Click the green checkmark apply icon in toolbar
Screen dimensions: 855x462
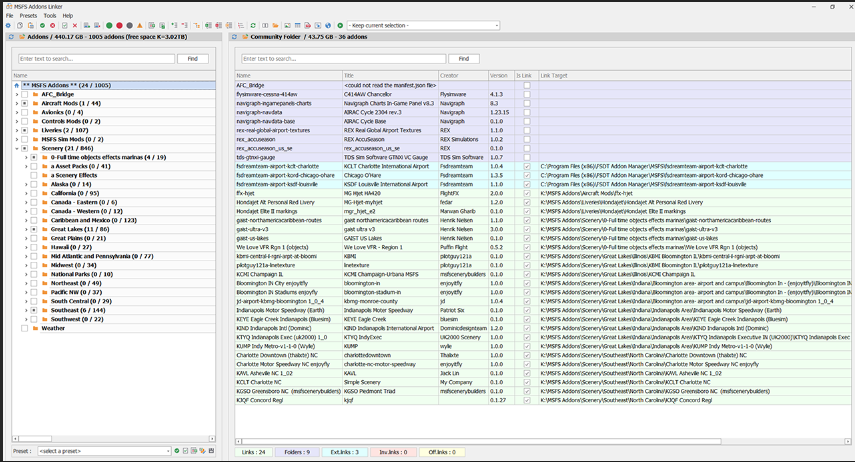tap(43, 26)
